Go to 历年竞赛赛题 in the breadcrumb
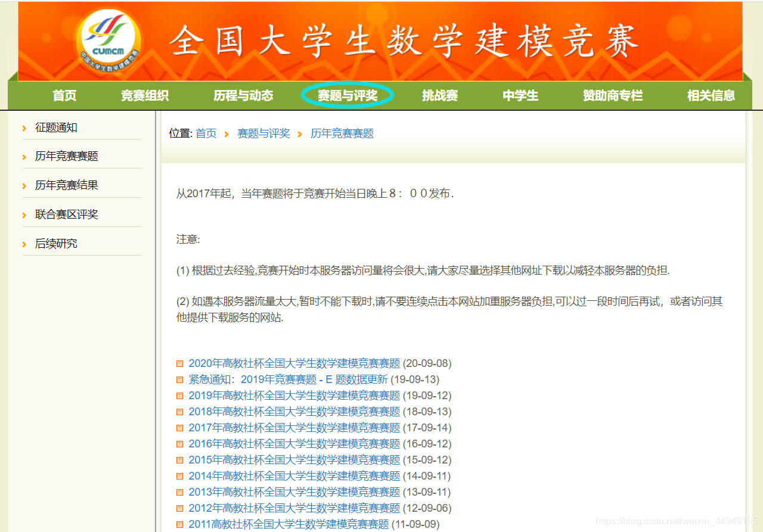Screen dimensions: 763x532 (x=342, y=133)
